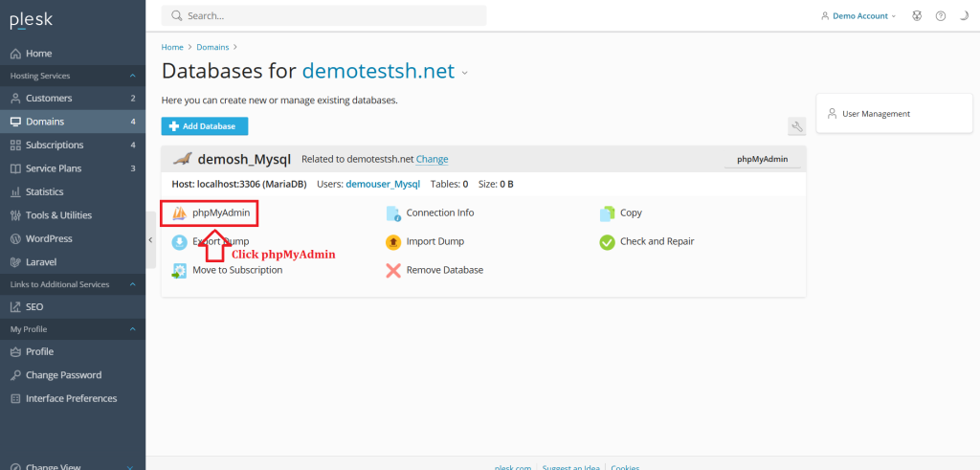Click the SEO chart icon
The width and height of the screenshot is (980, 470).
15,307
